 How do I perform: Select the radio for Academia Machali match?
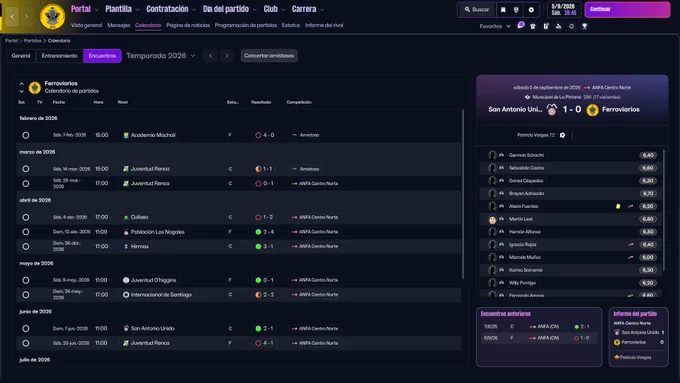[26, 135]
